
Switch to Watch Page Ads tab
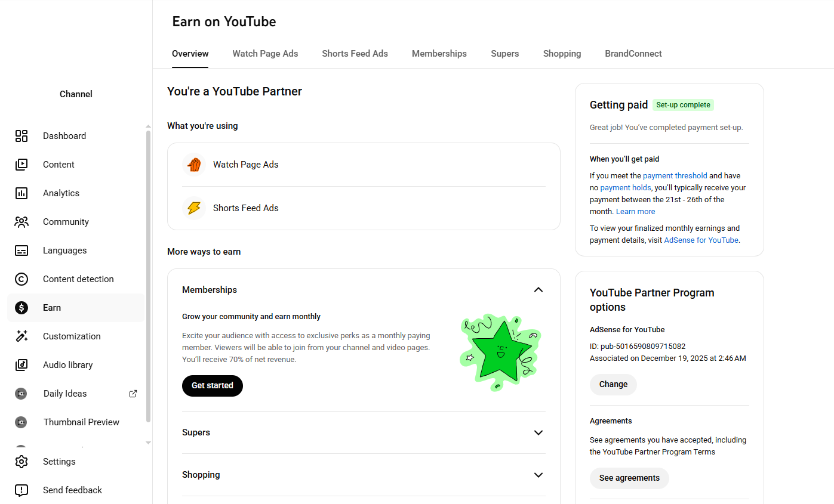pyautogui.click(x=265, y=54)
